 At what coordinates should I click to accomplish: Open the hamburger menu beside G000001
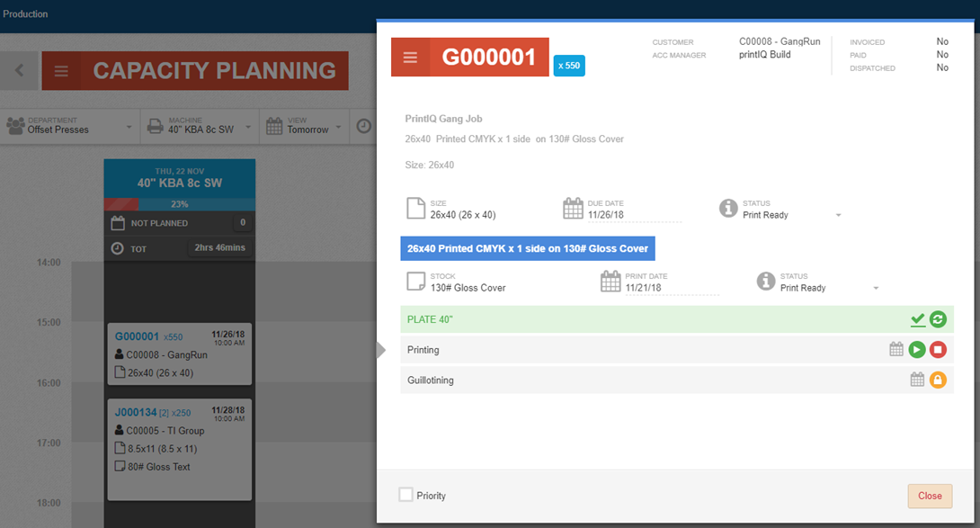410,58
